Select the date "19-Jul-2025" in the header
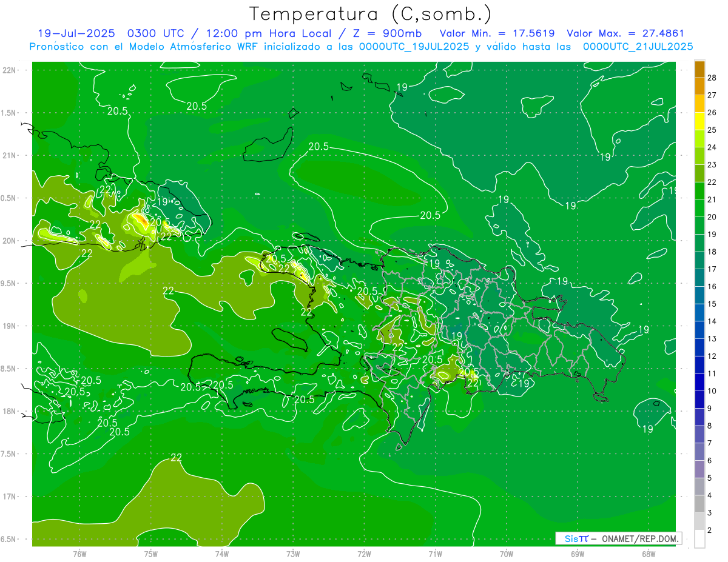The image size is (728, 562). 76,33
